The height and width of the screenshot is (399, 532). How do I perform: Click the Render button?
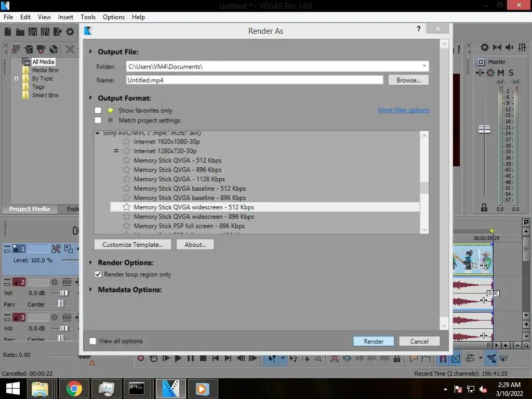pyautogui.click(x=374, y=341)
